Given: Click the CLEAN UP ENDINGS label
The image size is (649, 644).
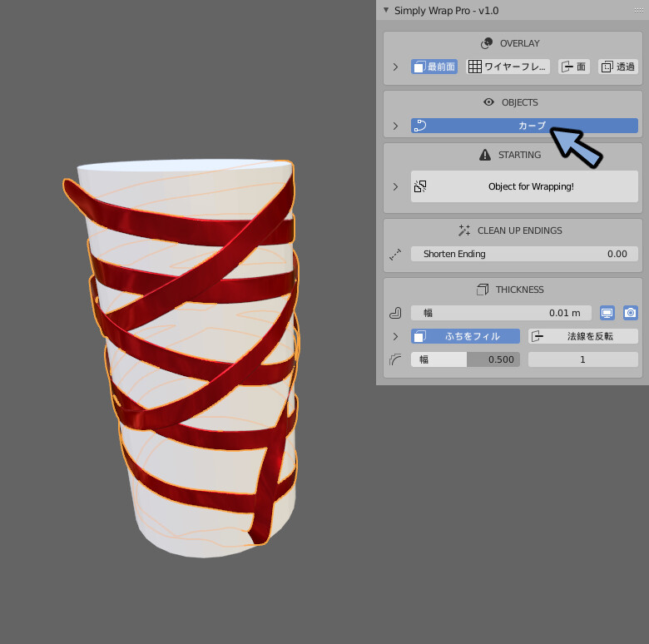Looking at the screenshot, I should click(x=520, y=230).
